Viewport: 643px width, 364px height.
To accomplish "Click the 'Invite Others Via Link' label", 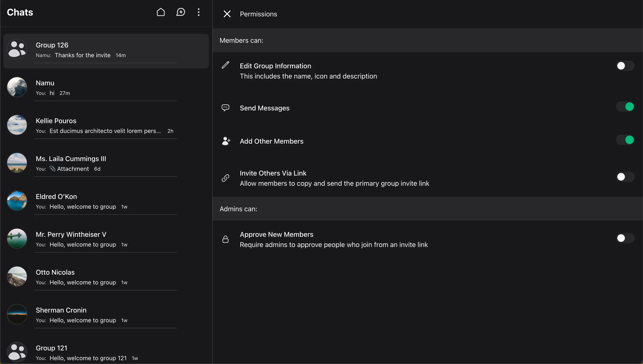I will pyautogui.click(x=273, y=173).
